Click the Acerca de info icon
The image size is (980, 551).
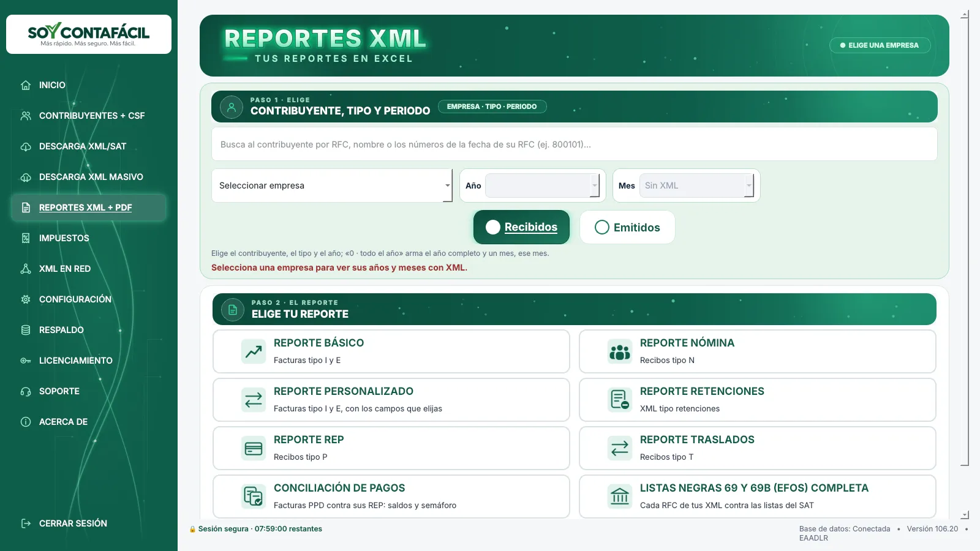[x=26, y=422]
